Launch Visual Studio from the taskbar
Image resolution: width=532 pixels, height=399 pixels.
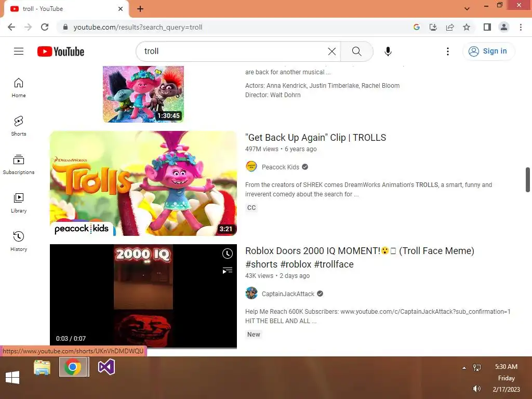(x=107, y=367)
